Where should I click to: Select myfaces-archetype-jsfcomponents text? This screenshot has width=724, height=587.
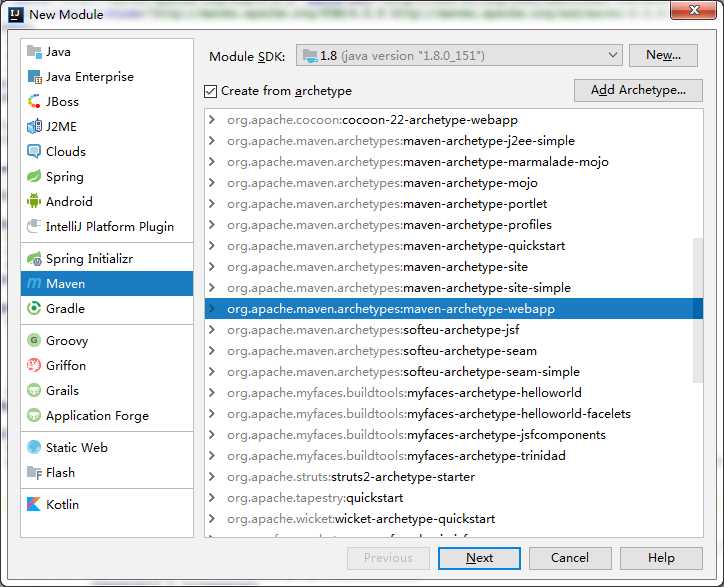pyautogui.click(x=507, y=435)
